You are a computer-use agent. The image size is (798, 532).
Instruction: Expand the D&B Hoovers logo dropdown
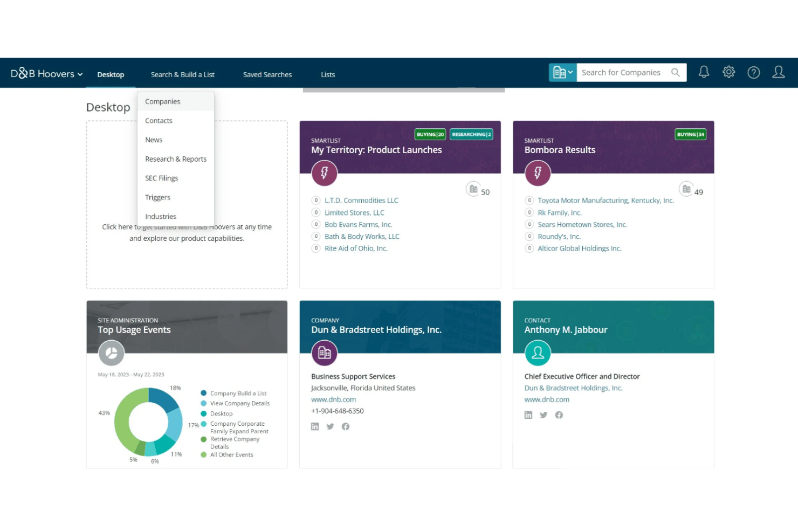(47, 74)
